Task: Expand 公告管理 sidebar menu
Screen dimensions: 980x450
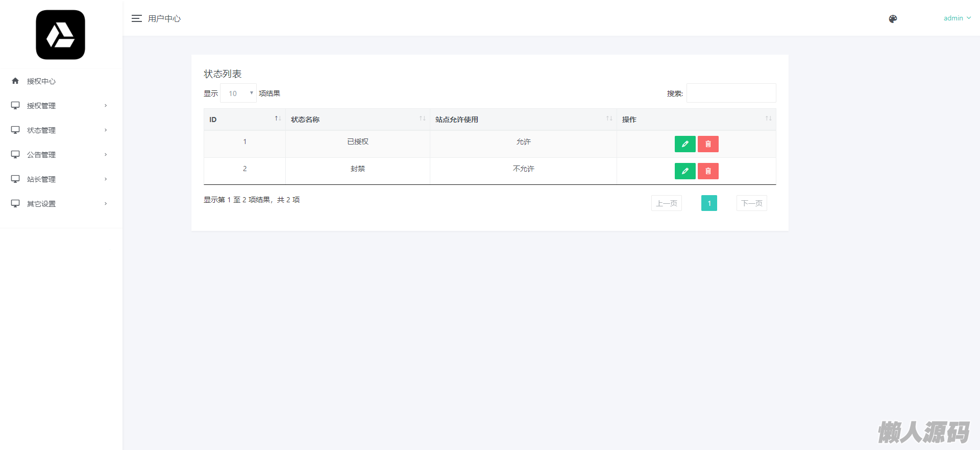Action: [59, 155]
